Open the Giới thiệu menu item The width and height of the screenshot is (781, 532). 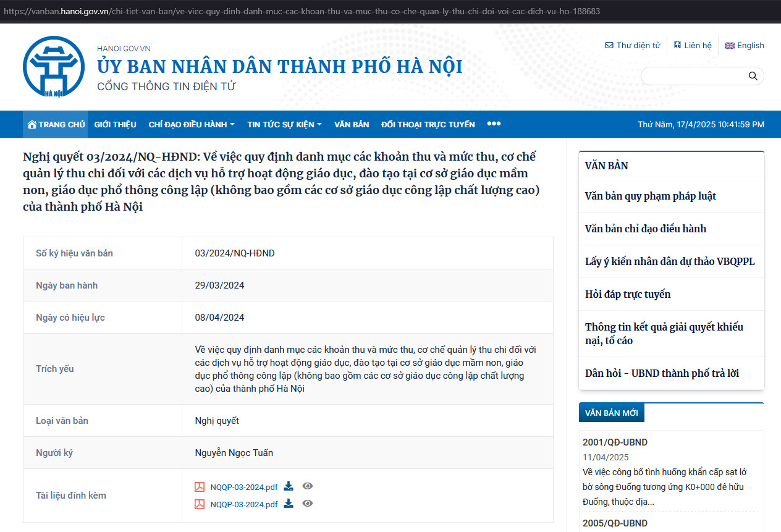coord(115,124)
